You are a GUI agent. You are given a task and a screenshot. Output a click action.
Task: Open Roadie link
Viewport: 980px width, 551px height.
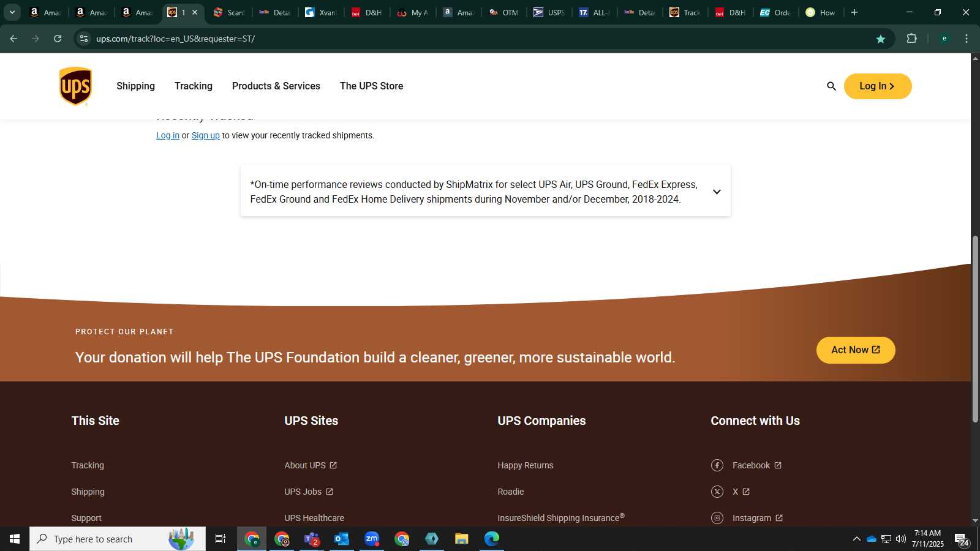511,492
